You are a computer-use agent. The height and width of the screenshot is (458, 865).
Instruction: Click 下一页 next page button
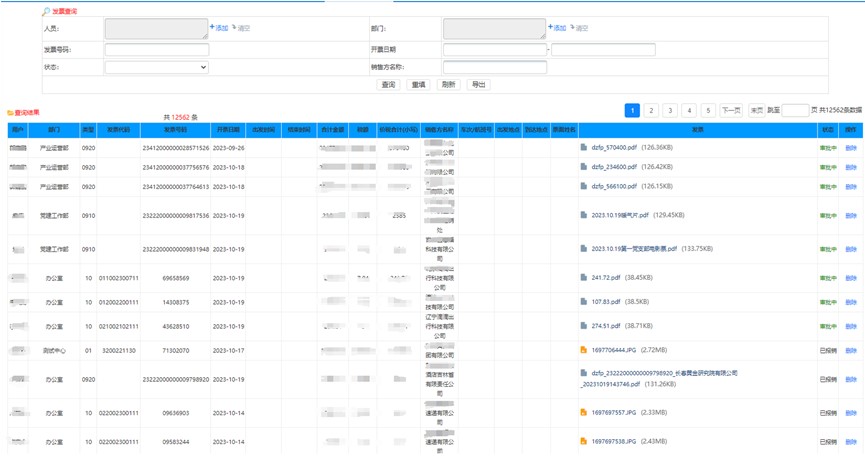pyautogui.click(x=731, y=110)
